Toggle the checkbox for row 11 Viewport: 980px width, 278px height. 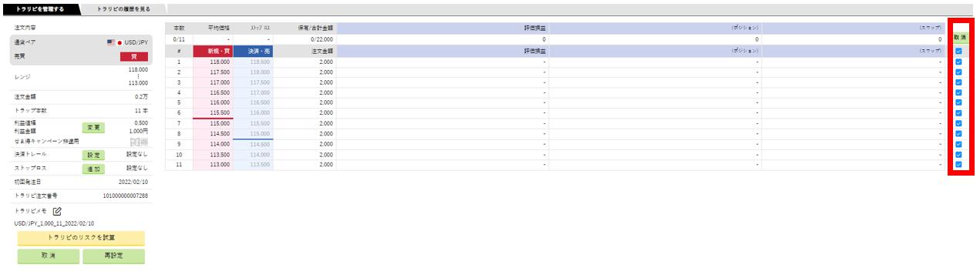(x=958, y=164)
